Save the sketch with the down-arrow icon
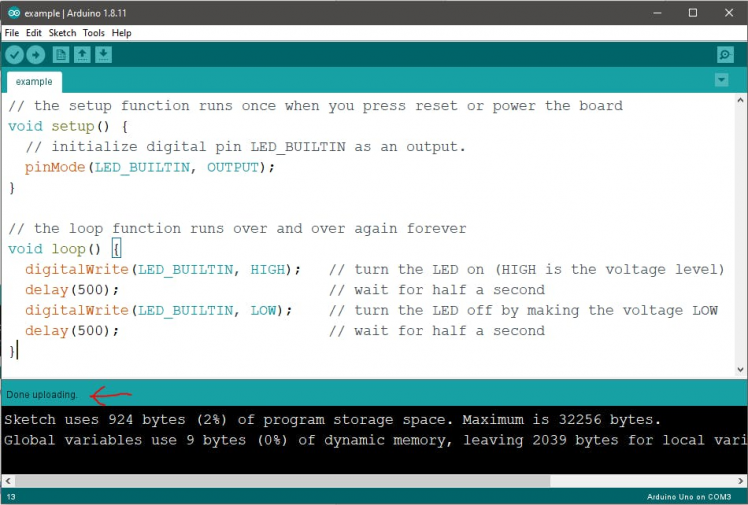The height and width of the screenshot is (505, 748). tap(104, 55)
